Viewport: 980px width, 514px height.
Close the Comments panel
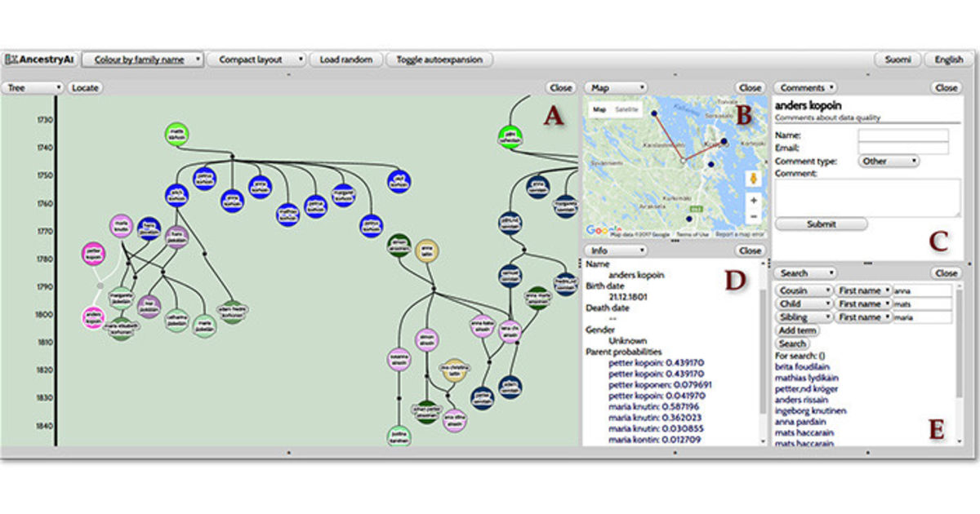947,87
